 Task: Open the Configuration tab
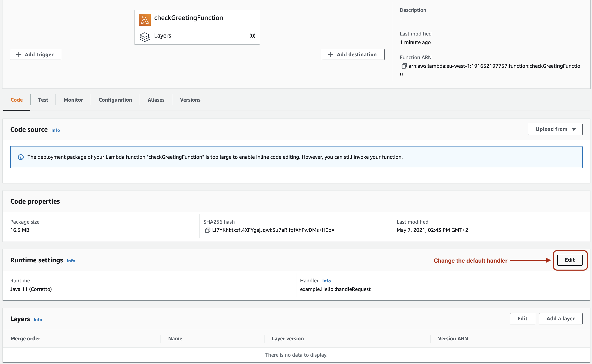coord(115,100)
